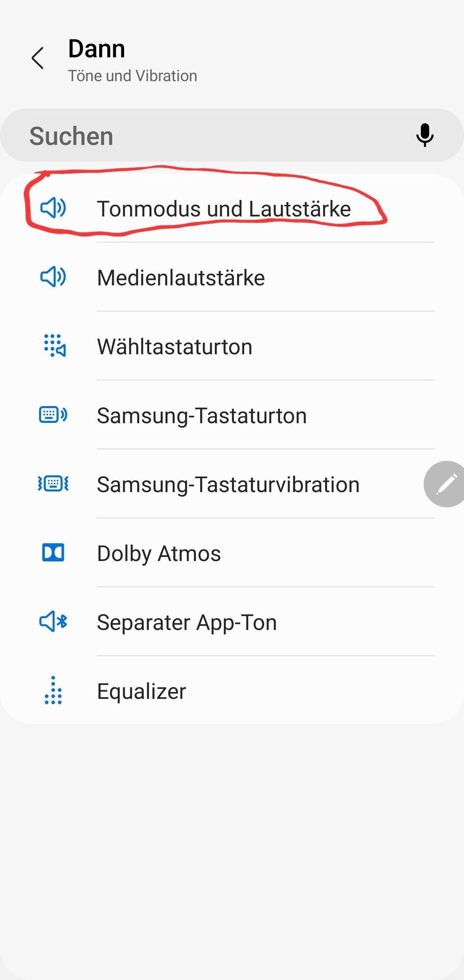Screen dimensions: 464x980
Task: Tap the microphone voice search icon
Action: [x=425, y=135]
